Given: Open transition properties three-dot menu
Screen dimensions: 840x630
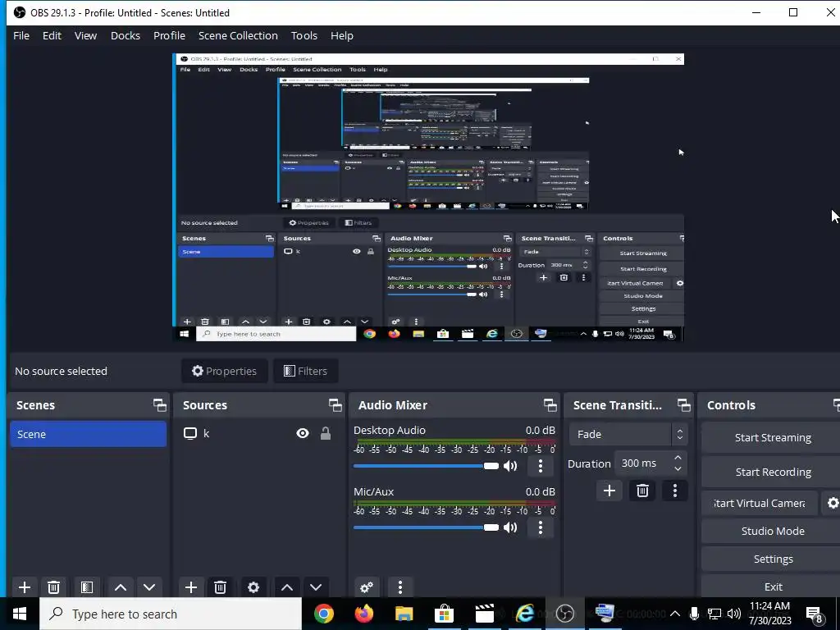Looking at the screenshot, I should coord(675,491).
